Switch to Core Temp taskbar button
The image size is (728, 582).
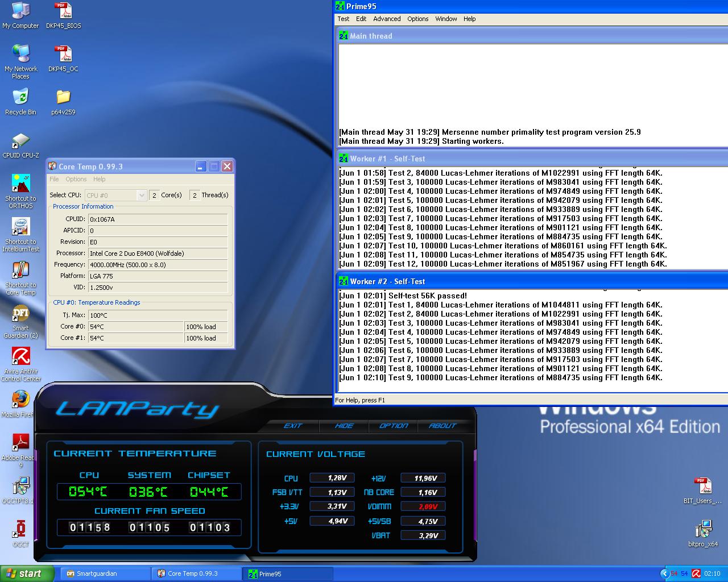197,573
